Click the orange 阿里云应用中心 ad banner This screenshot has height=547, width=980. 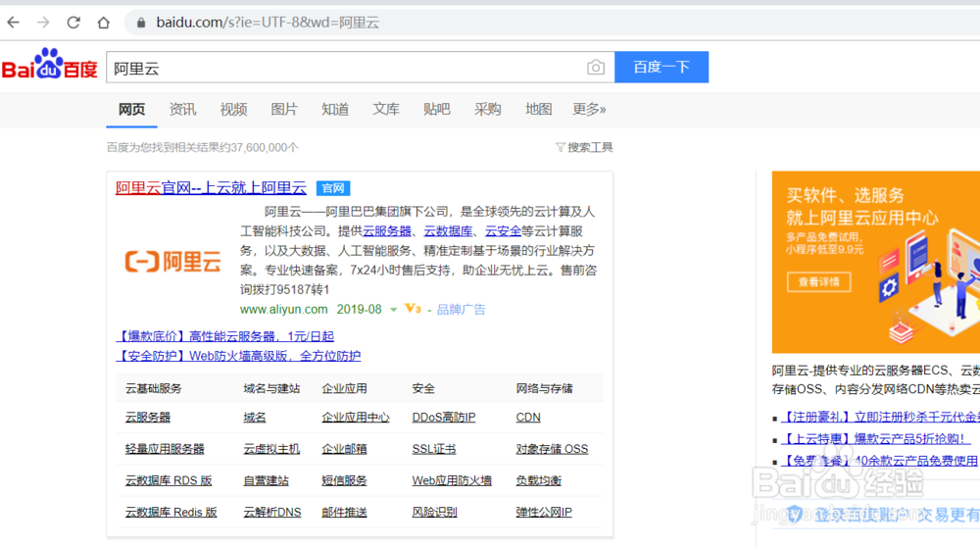(875, 262)
